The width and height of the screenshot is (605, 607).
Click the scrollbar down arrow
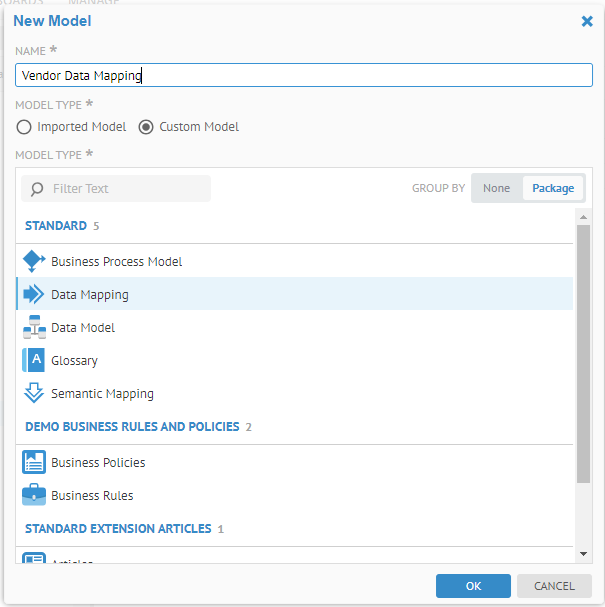click(x=583, y=553)
